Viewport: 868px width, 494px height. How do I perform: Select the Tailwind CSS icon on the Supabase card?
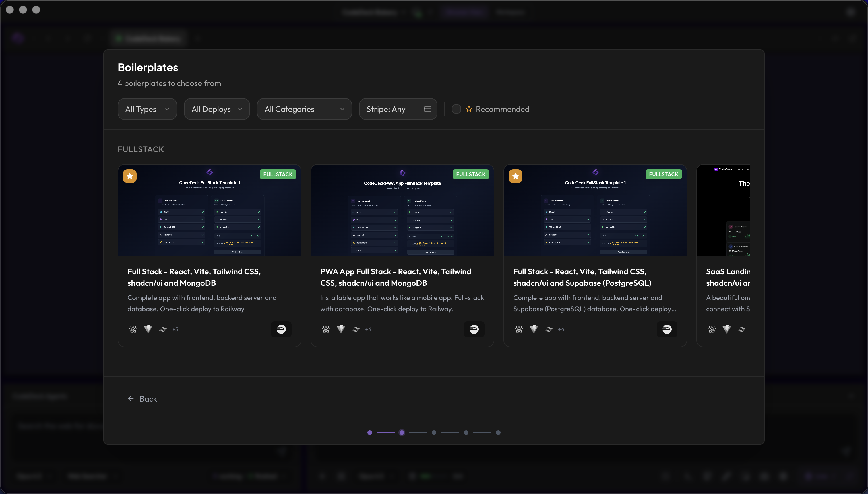(x=549, y=329)
